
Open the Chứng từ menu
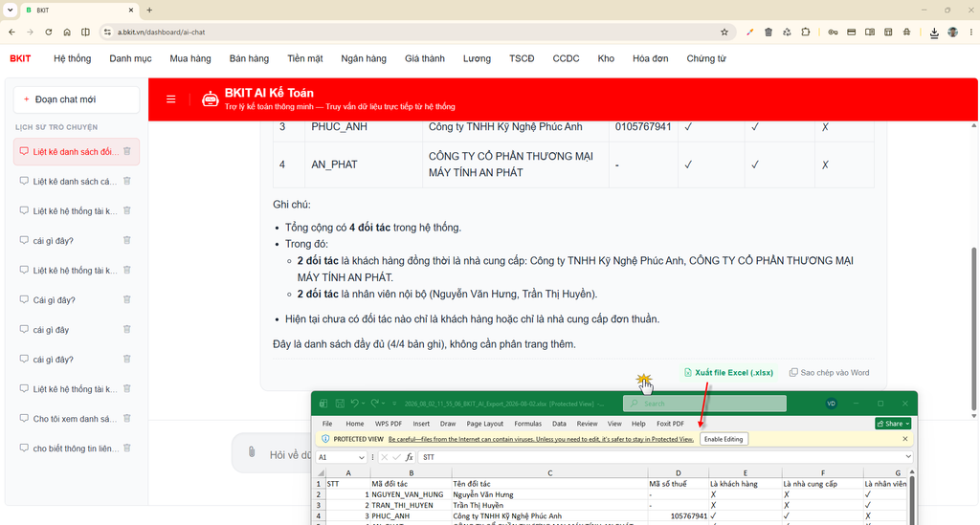coord(706,58)
